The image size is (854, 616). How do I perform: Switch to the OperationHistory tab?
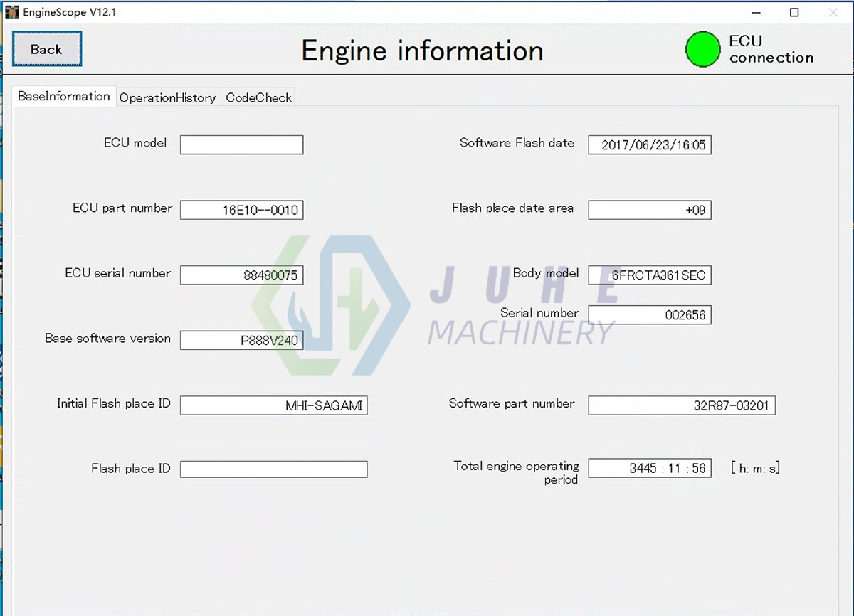[168, 97]
